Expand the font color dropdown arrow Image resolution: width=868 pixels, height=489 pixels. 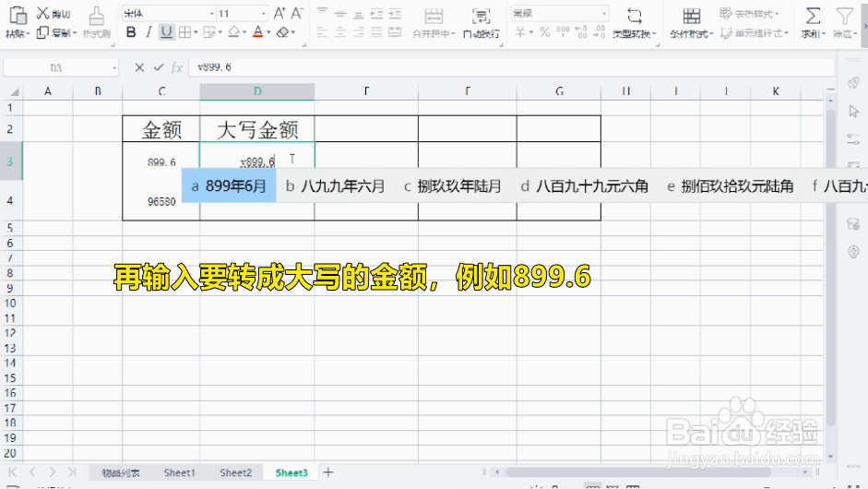point(268,32)
